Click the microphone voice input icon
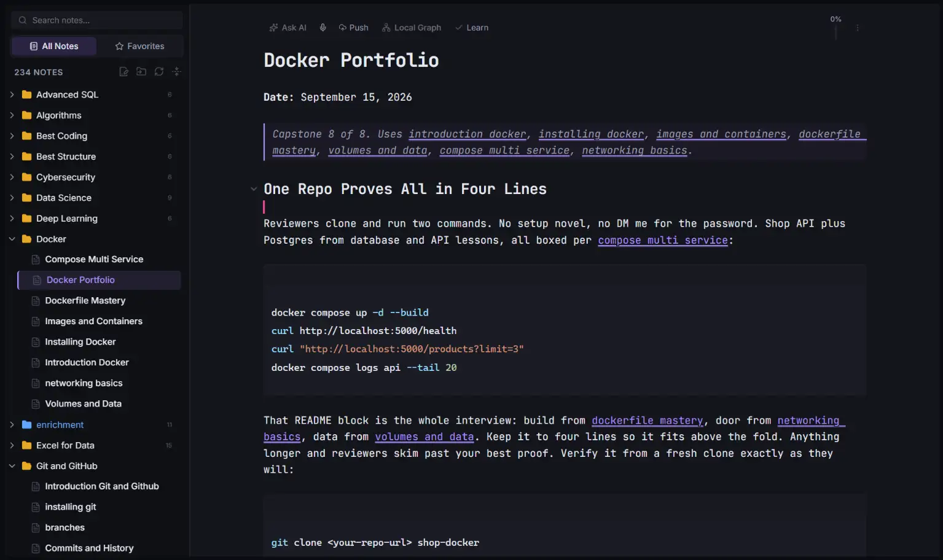This screenshot has width=943, height=560. [323, 28]
